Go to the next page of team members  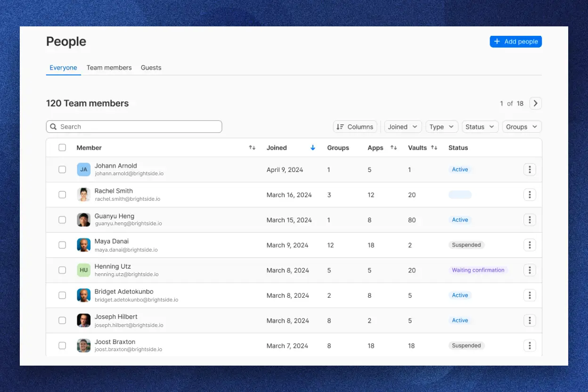[535, 103]
